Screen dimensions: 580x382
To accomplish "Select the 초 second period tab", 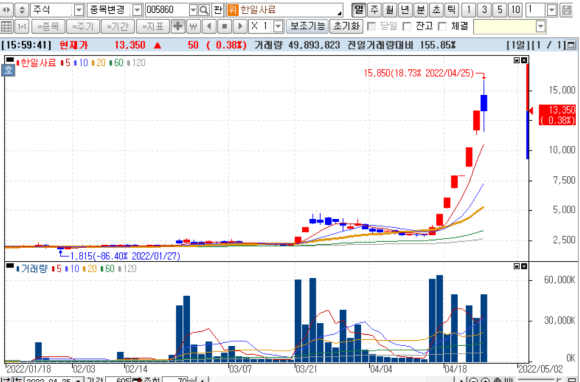I will pyautogui.click(x=436, y=10).
